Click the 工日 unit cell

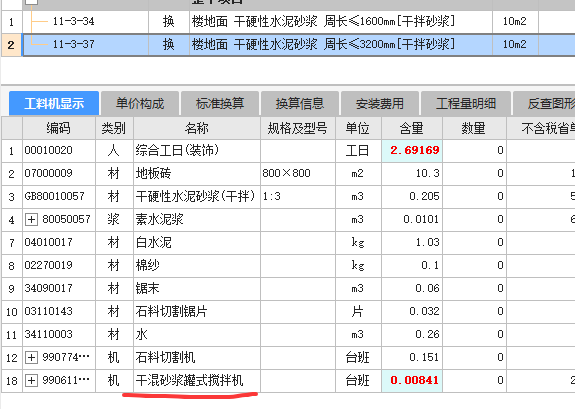coord(358,150)
